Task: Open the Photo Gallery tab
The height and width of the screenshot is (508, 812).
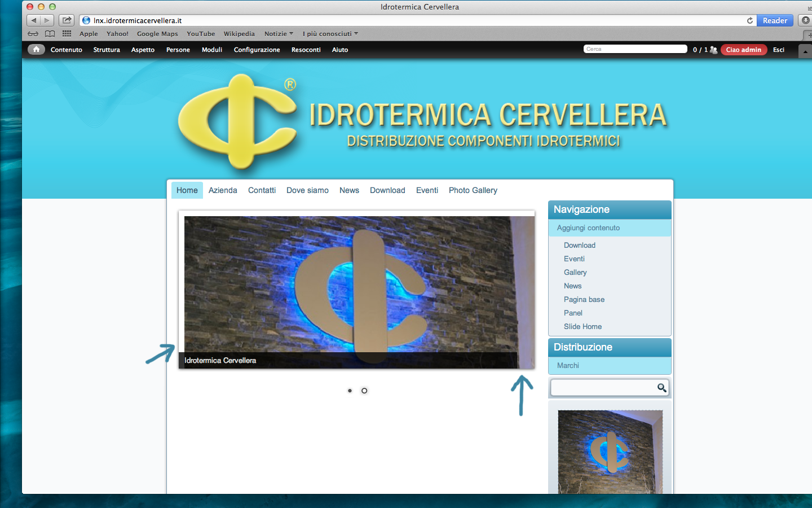Action: coord(473,190)
